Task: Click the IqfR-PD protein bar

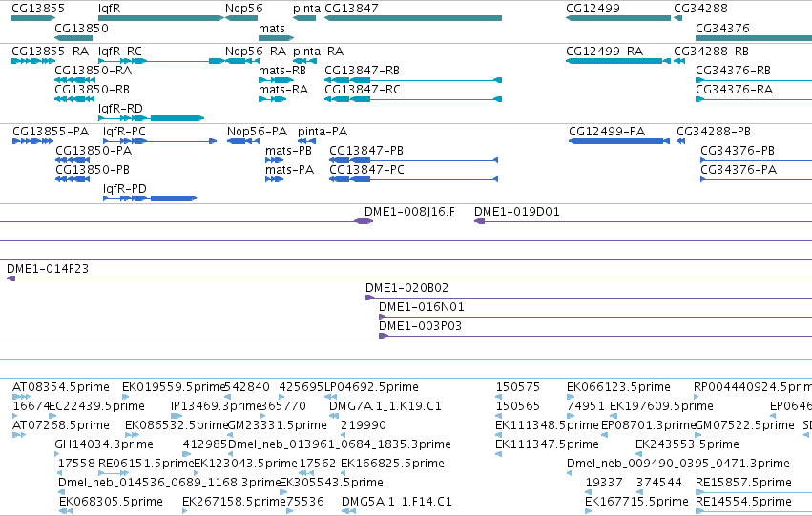Action: (x=150, y=198)
